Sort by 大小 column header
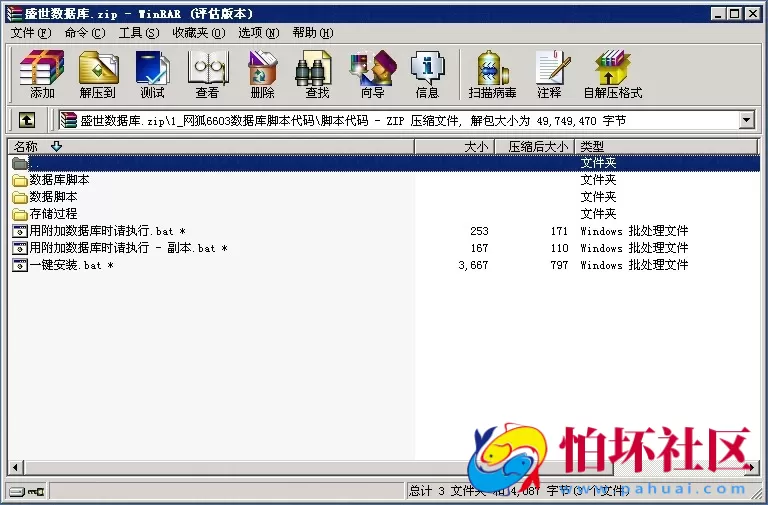 [455, 146]
